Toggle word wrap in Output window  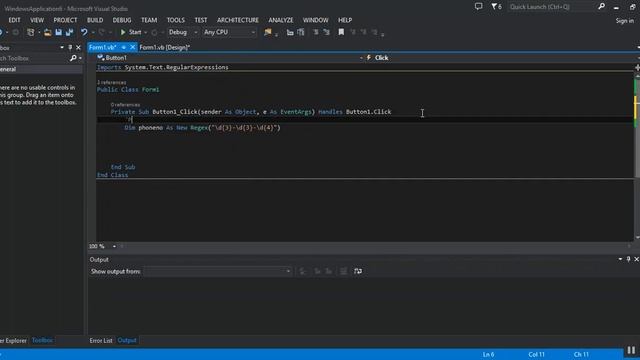(358, 271)
